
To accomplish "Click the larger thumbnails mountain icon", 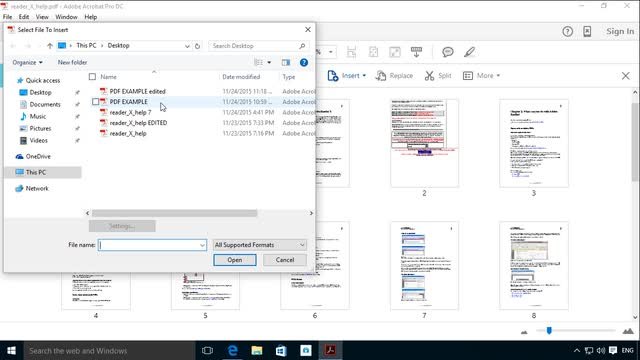I will click(628, 331).
